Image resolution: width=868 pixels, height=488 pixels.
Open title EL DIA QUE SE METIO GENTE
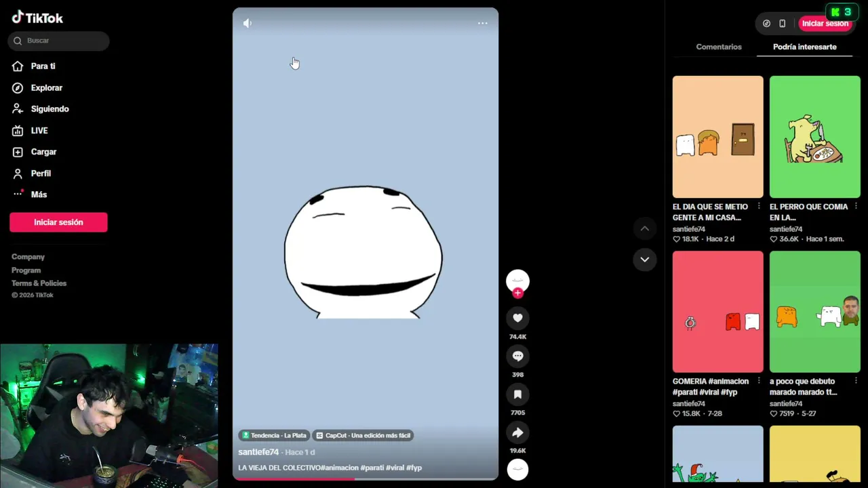(x=710, y=212)
